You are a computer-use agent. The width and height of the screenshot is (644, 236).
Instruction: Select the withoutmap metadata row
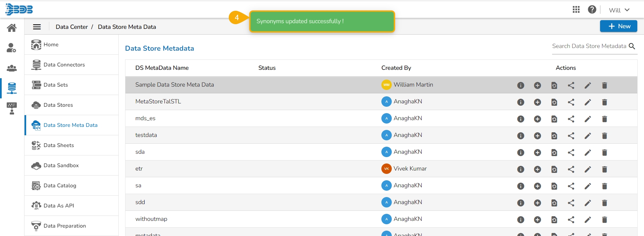click(x=151, y=219)
